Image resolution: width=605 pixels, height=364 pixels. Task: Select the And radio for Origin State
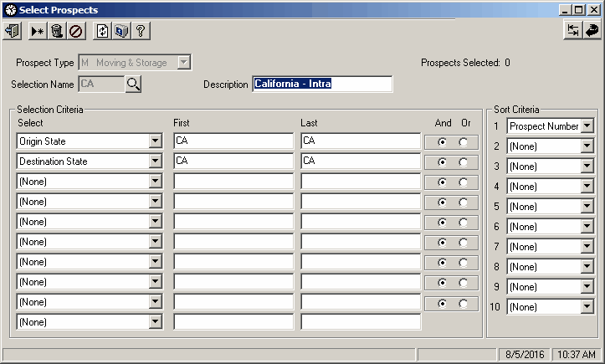[442, 142]
